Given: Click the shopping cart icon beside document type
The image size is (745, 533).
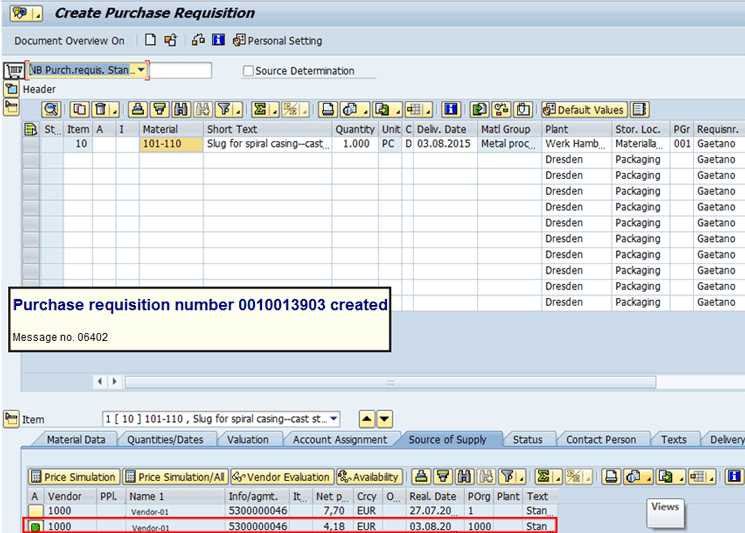Looking at the screenshot, I should coord(13,71).
